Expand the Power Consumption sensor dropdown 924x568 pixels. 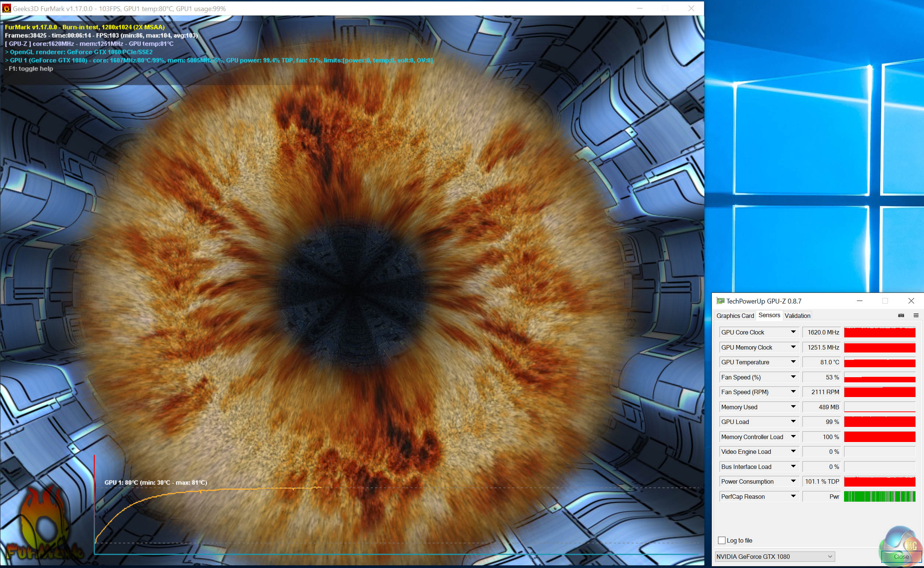[793, 481]
